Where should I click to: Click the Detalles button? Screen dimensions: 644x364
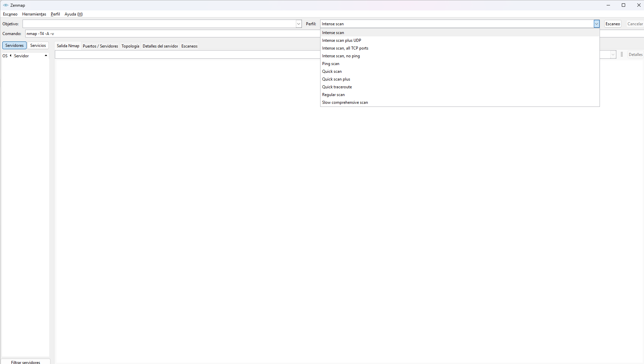click(x=636, y=55)
